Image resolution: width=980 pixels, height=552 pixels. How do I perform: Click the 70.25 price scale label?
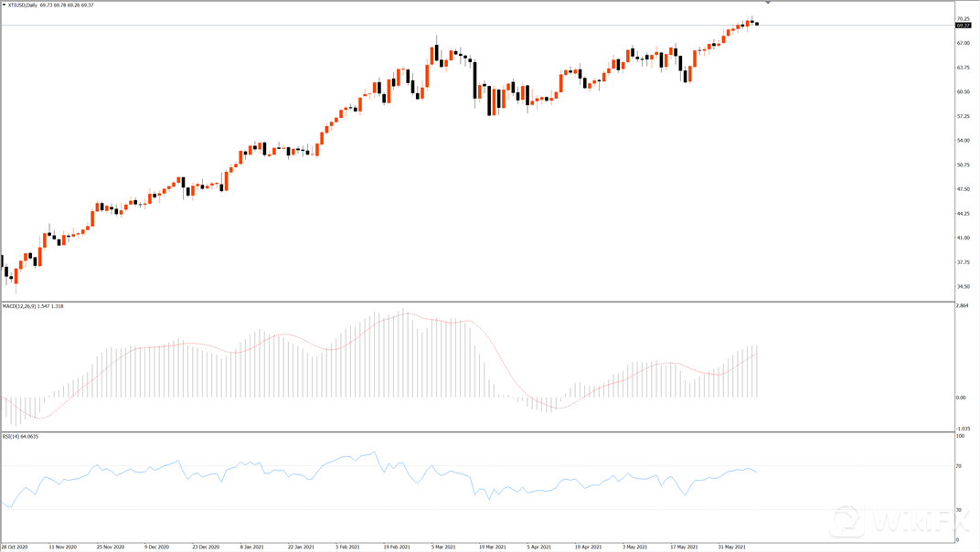click(x=964, y=19)
